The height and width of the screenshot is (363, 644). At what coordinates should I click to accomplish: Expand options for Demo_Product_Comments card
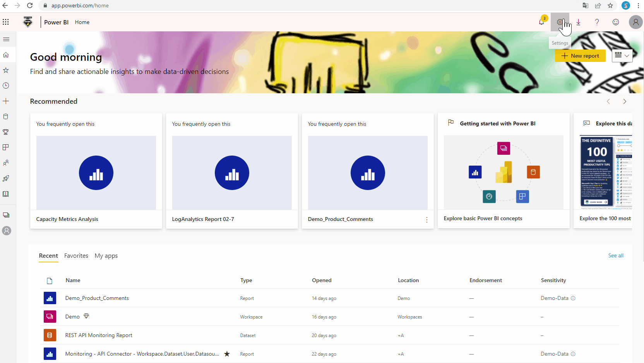(427, 219)
